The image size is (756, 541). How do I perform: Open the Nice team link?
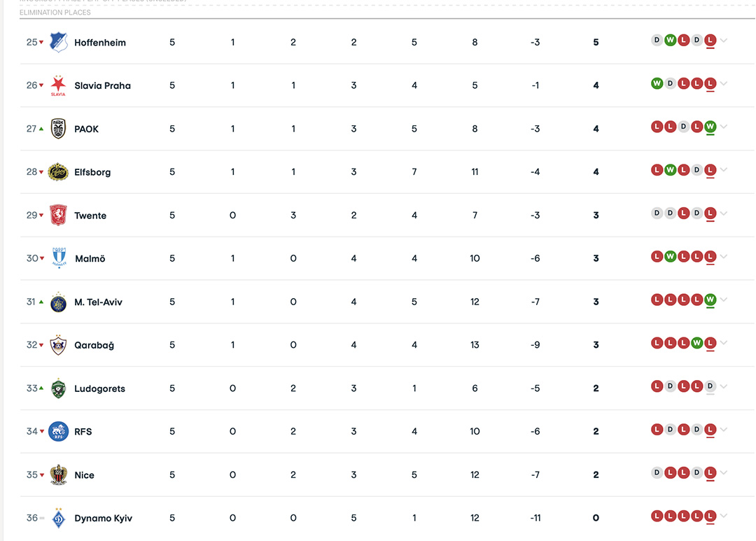tap(85, 475)
